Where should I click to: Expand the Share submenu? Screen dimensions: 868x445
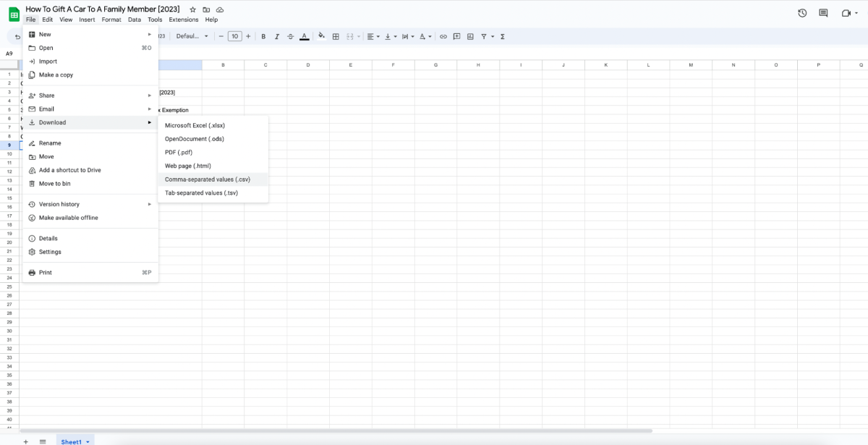(90, 96)
